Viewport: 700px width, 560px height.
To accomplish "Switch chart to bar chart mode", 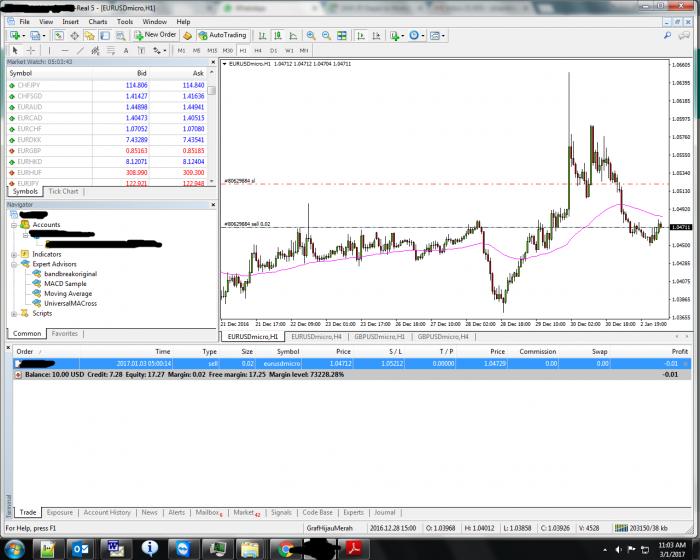I will pyautogui.click(x=262, y=35).
